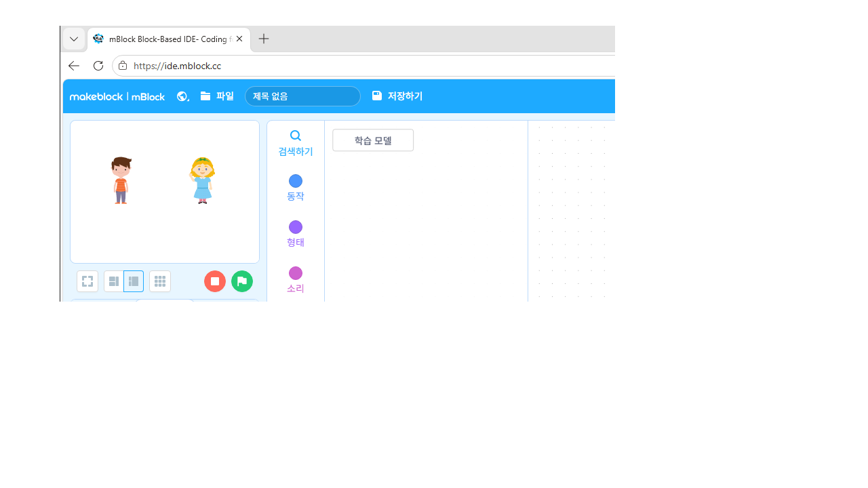Select the 형태 looks block category
Image resolution: width=868 pixels, height=488 pixels.
pos(296,234)
